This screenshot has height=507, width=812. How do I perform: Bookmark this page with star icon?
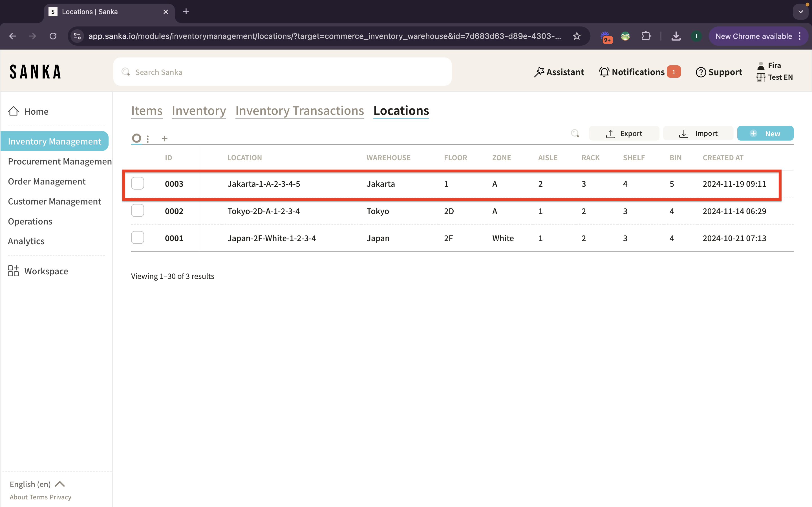[577, 36]
